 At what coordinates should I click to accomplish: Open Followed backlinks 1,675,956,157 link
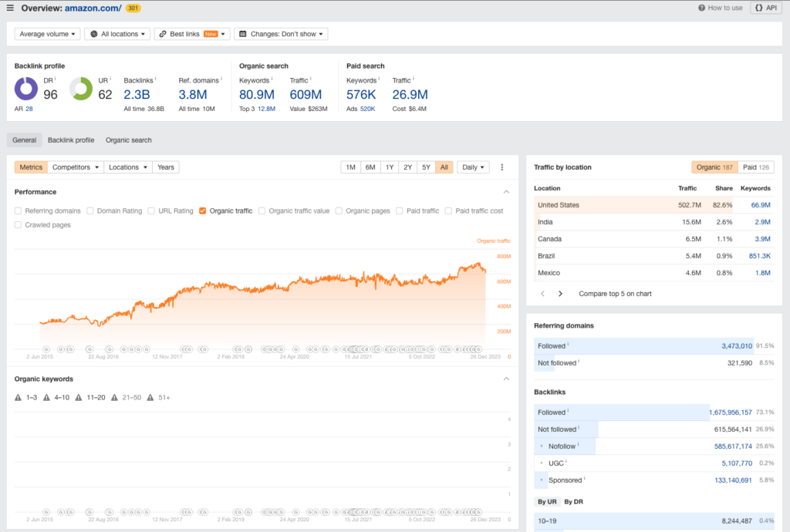[731, 412]
